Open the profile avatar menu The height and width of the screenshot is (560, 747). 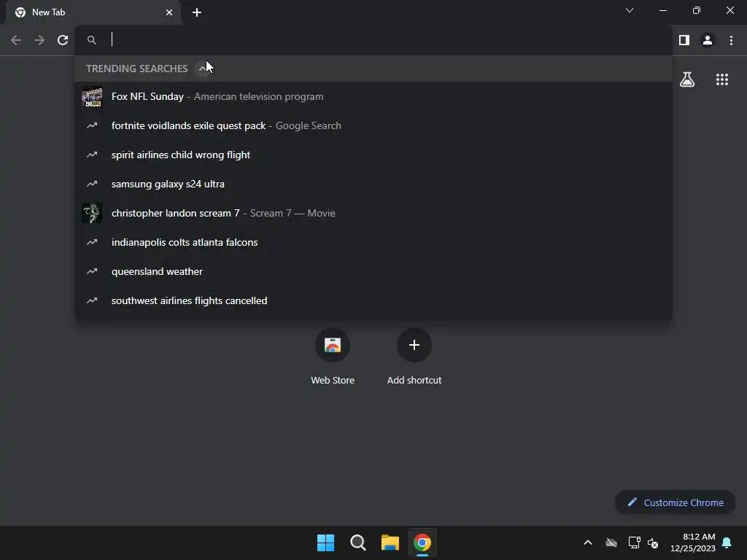coord(708,40)
